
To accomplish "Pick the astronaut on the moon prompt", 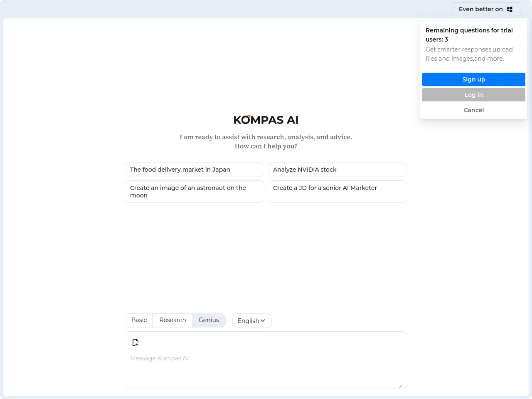I will point(194,192).
